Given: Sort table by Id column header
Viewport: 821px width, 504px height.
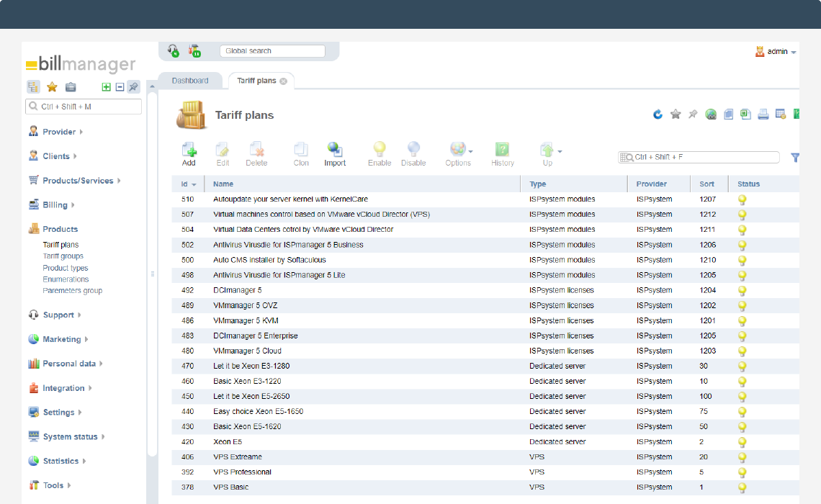Looking at the screenshot, I should (188, 184).
